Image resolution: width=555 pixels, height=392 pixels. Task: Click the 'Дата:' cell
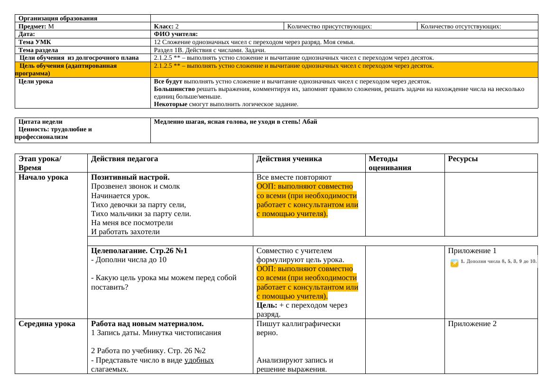[x=27, y=35]
